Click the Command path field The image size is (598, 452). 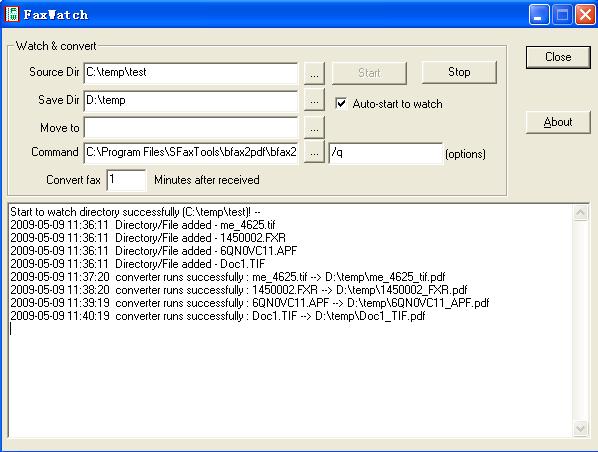pyautogui.click(x=191, y=153)
